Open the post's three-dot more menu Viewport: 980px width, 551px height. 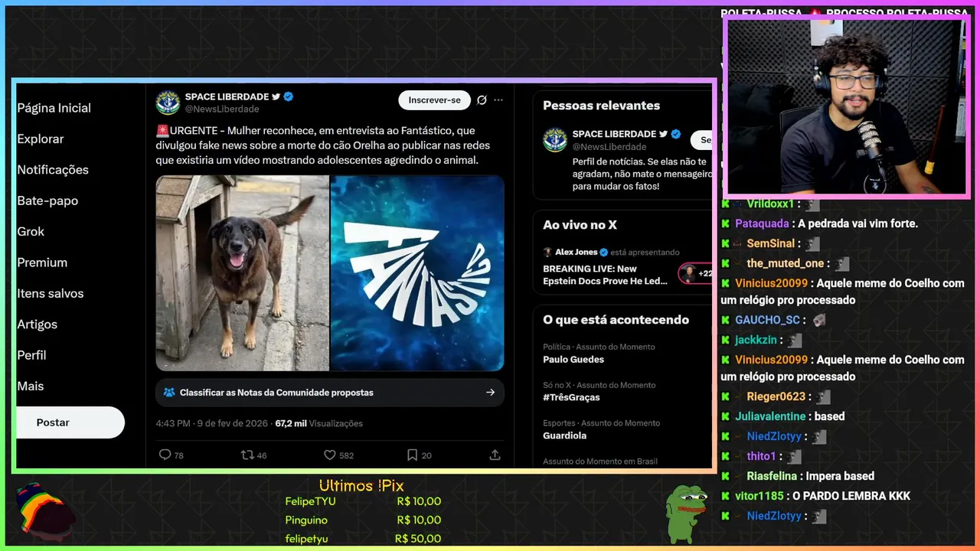(x=498, y=100)
